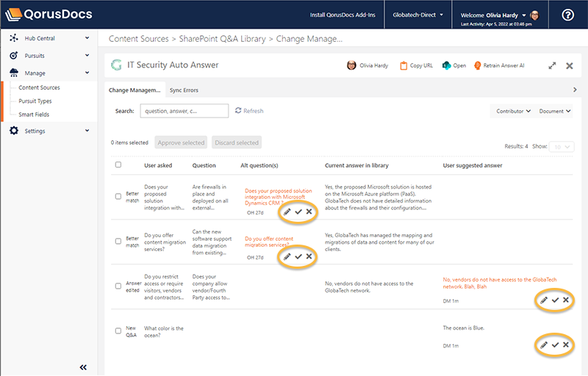Discard suggested answer 'The ocean is Blue'
588x376 pixels.
566,344
